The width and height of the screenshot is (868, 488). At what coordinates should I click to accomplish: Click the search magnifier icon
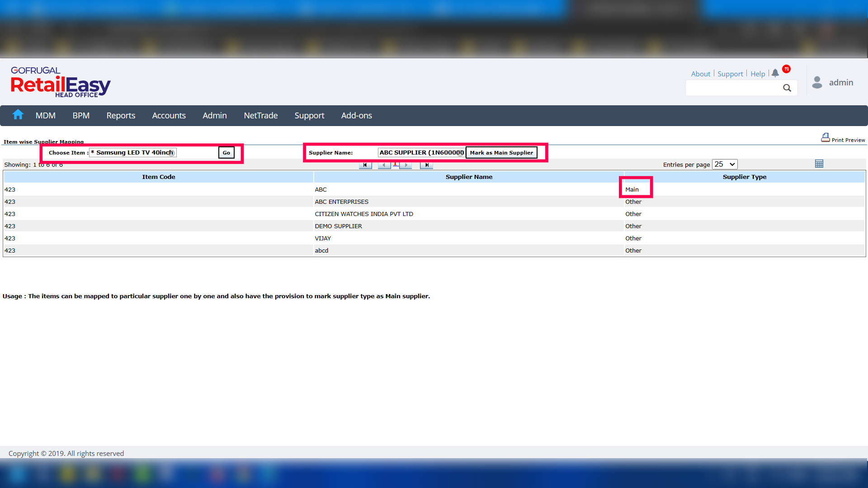click(787, 88)
